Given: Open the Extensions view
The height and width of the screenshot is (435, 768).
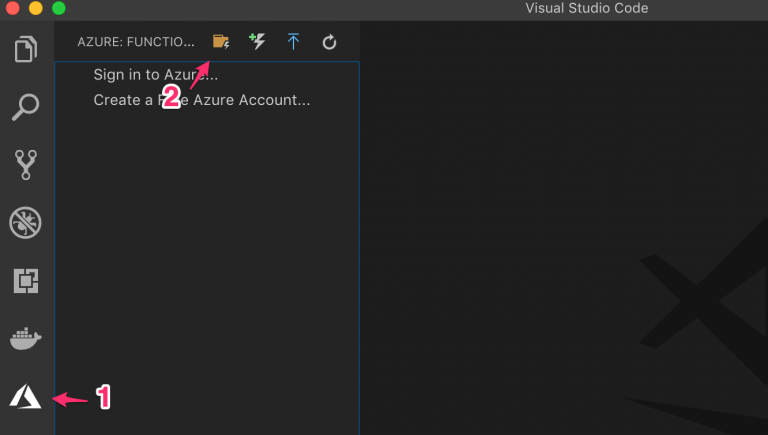Looking at the screenshot, I should (25, 281).
